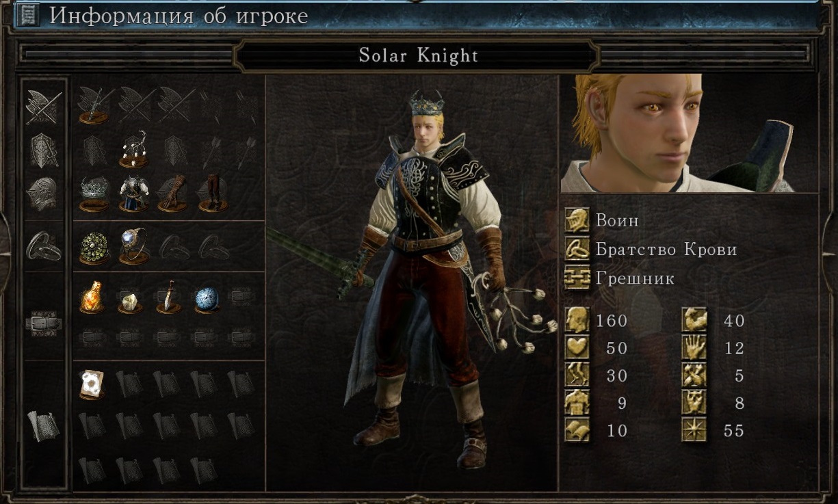Select the multi-tailed whip left-hand slot
The image size is (838, 504).
point(133,150)
